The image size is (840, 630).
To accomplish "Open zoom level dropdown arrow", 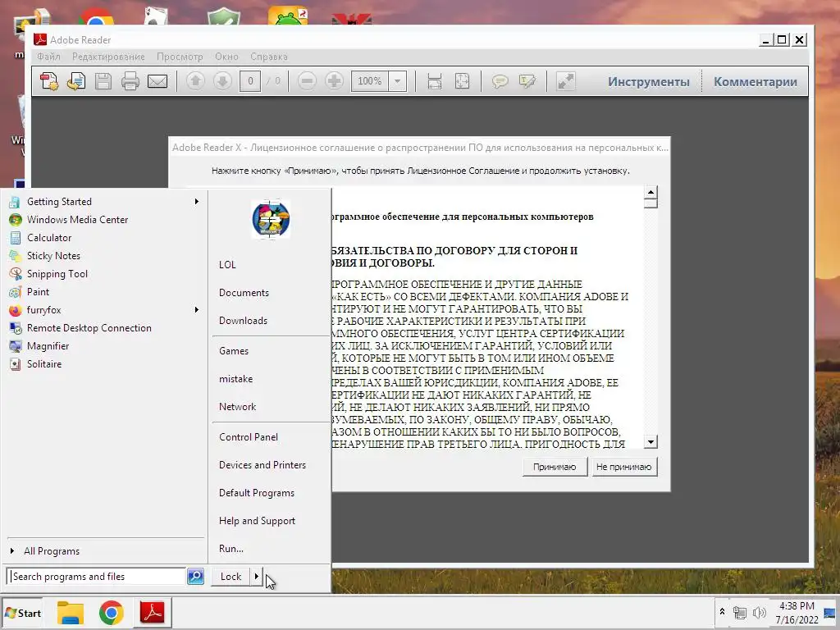I will coord(398,81).
